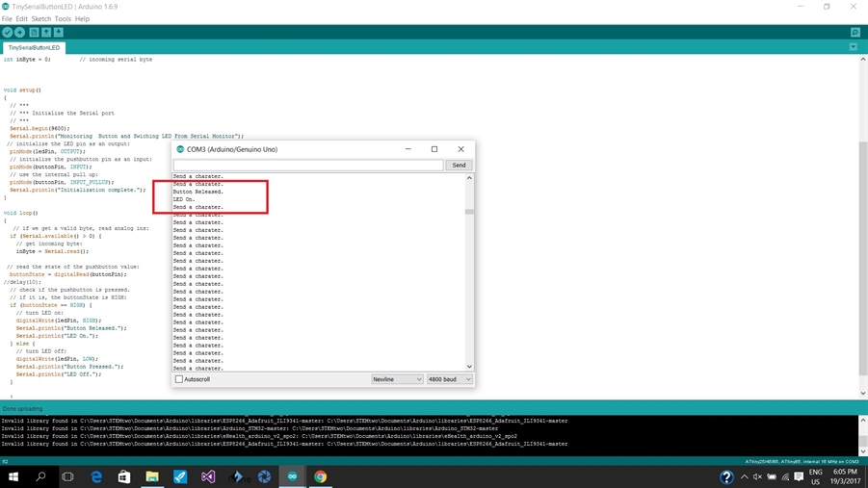Click the serial monitor scroll-up arrow
This screenshot has width=868, height=488.
click(x=469, y=178)
